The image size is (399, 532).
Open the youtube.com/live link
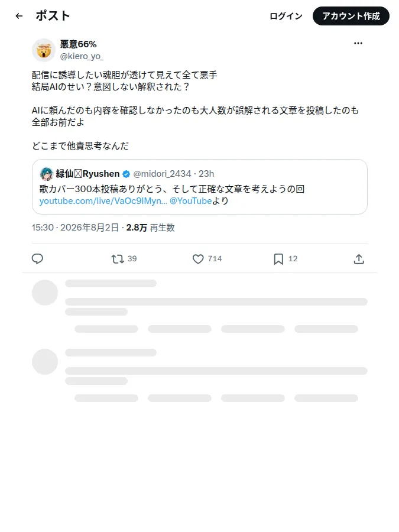(x=103, y=201)
